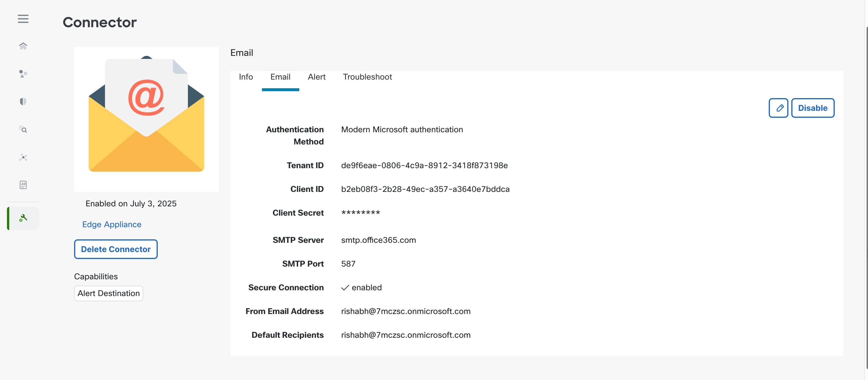Click Client ID value b2eb08f3-2b28-49ec-a357-a3640e7bddca
Viewport: 868px width, 380px height.
[x=425, y=189]
